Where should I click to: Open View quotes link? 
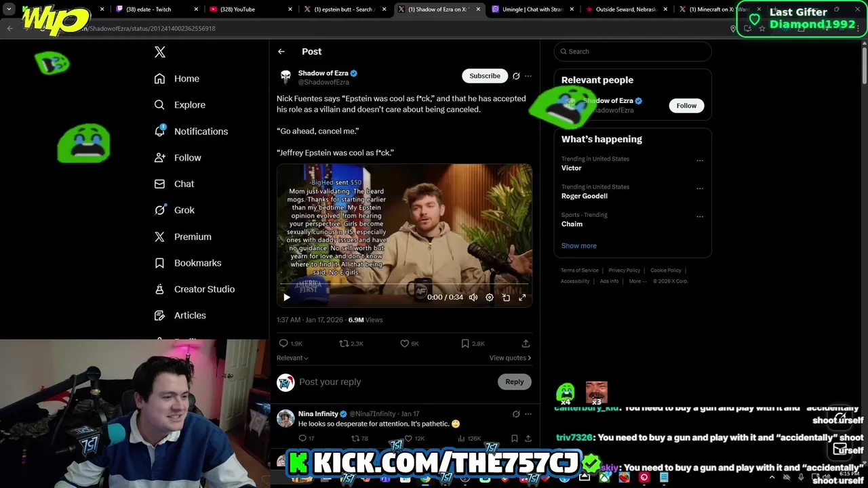pyautogui.click(x=510, y=358)
